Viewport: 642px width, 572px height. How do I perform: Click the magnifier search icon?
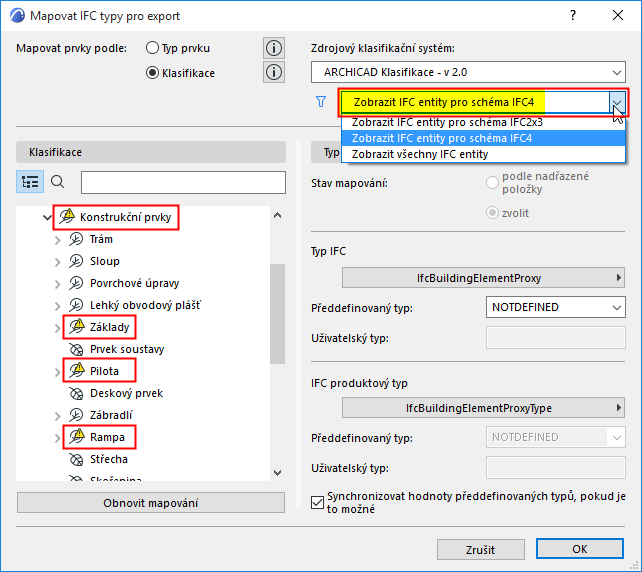(57, 181)
